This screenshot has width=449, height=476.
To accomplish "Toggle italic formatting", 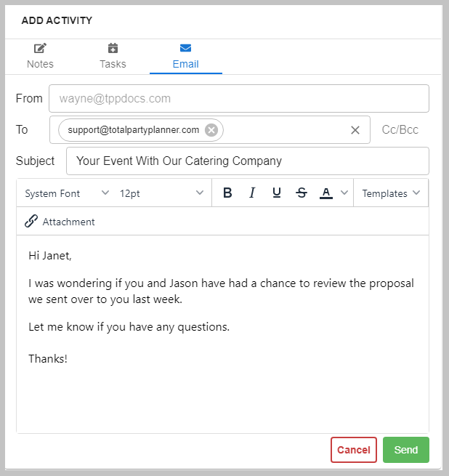I will pos(252,193).
